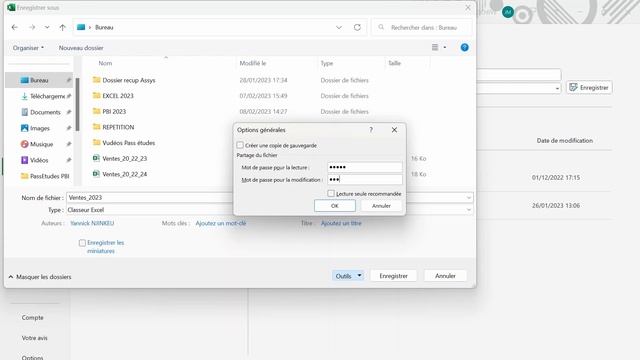Select the Ventes_20_22_23 Excel file

coord(124,158)
